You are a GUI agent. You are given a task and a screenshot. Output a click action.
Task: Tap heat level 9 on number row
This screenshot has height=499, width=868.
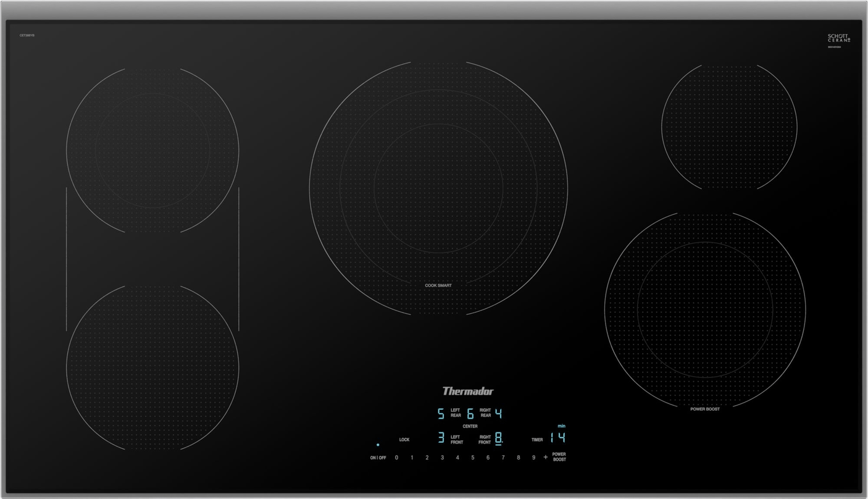(533, 458)
